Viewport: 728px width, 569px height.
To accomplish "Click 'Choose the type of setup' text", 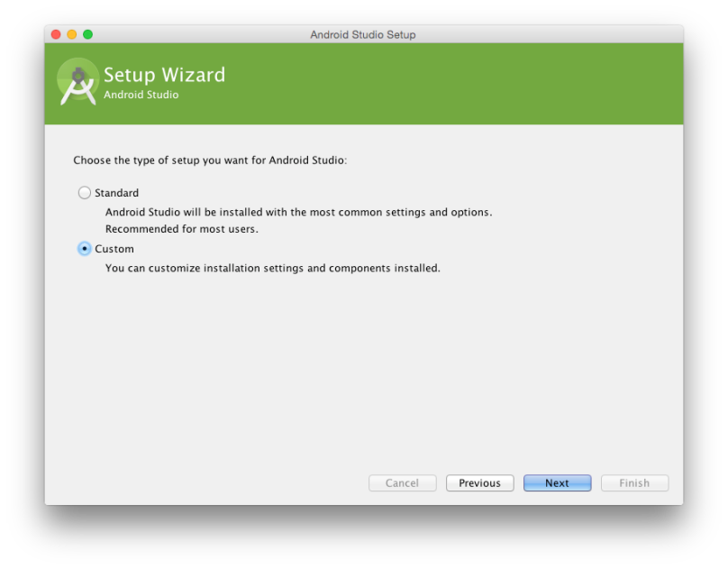I will [x=210, y=161].
